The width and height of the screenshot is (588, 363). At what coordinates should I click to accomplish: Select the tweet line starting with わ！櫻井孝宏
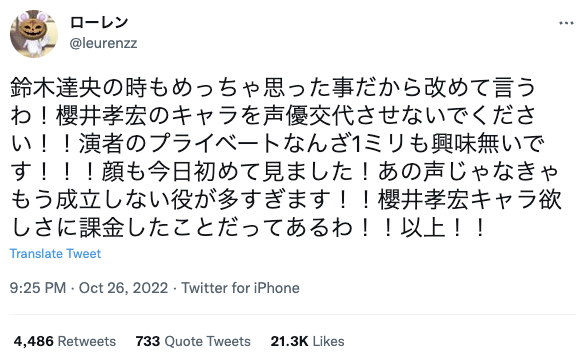point(273,116)
